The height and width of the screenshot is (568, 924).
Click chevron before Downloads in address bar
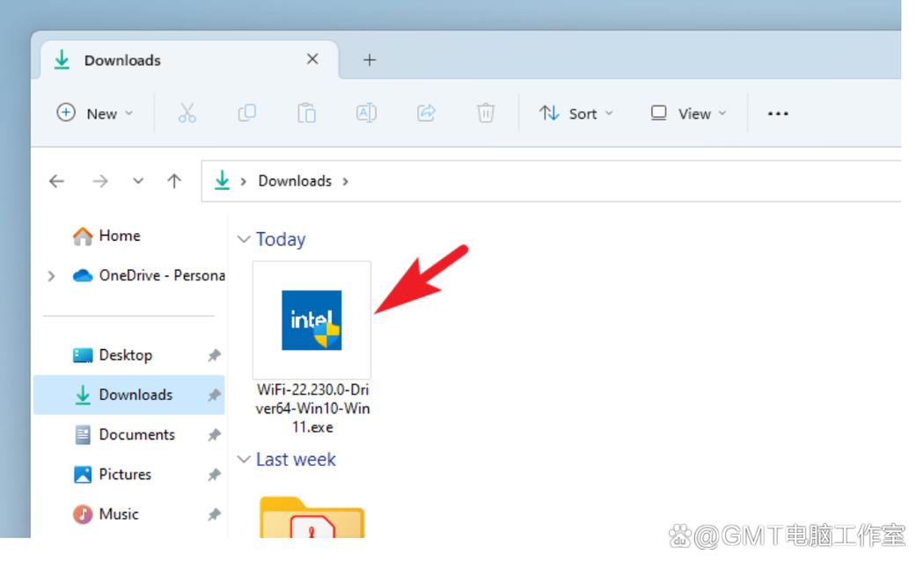(x=243, y=181)
